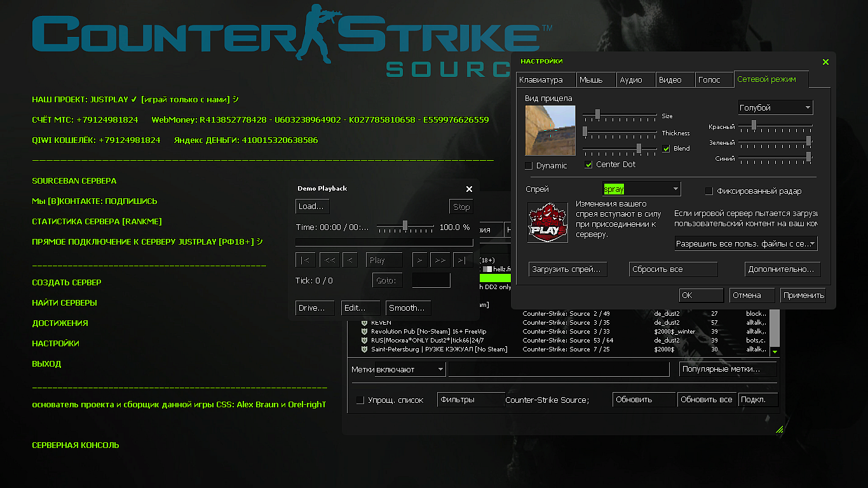The width and height of the screenshot is (868, 488).
Task: Click shield icon of REVEN server row
Action: click(x=365, y=323)
